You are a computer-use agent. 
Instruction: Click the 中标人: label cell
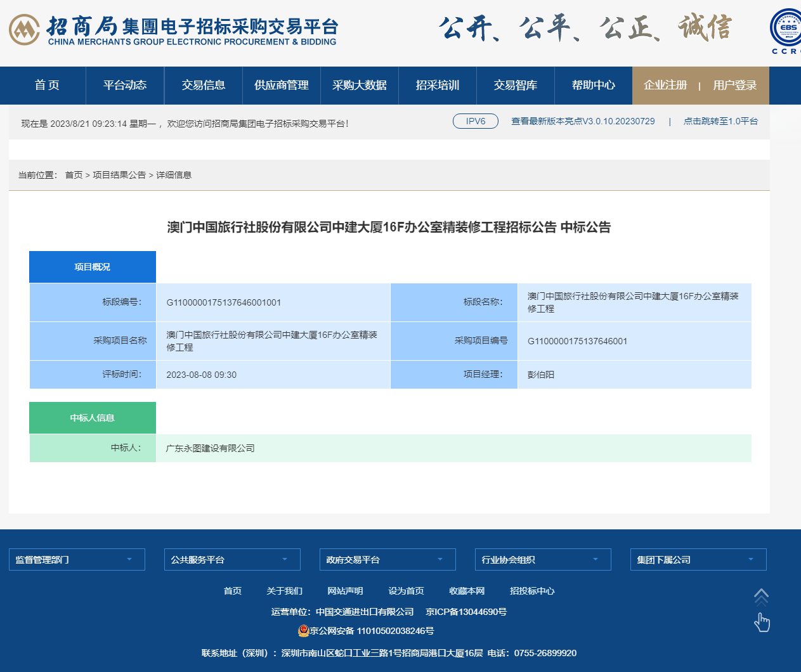[93, 448]
